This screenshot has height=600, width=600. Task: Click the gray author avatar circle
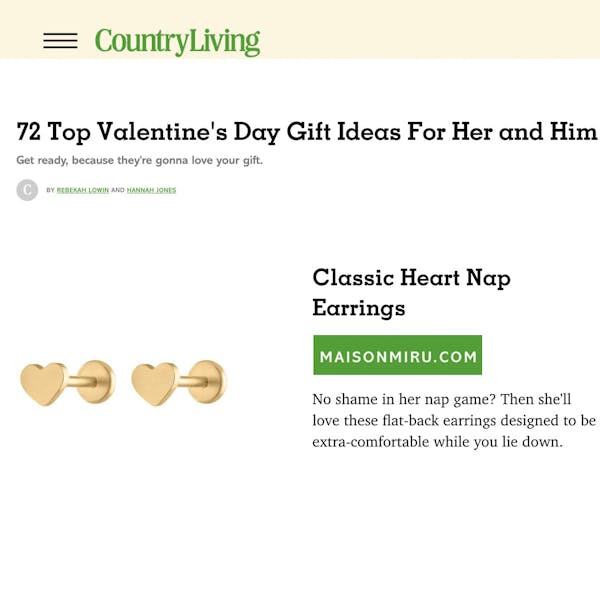tap(27, 190)
